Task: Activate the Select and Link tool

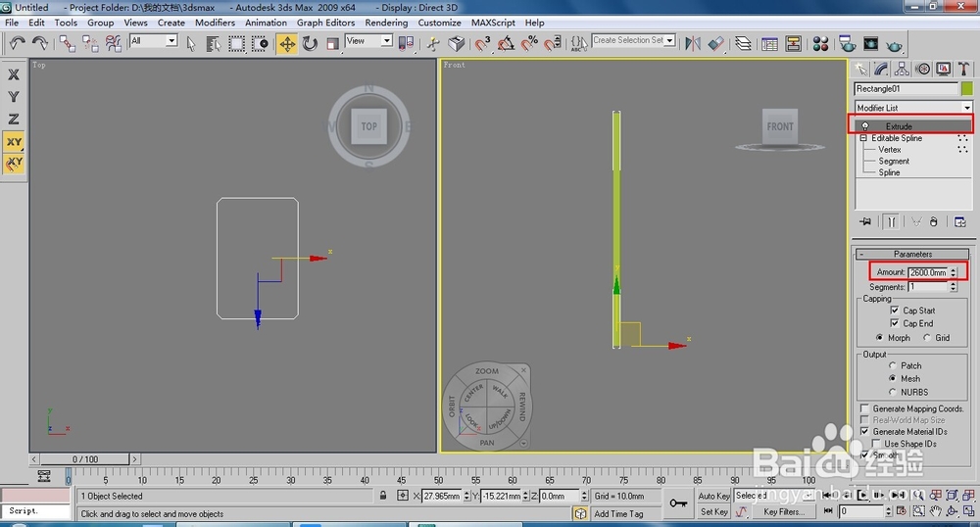Action: click(68, 43)
